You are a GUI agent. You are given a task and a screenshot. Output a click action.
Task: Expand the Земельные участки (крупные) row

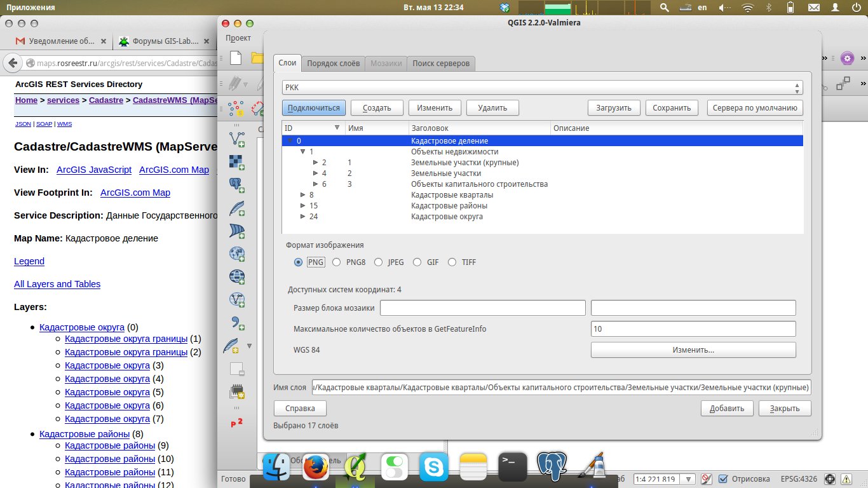click(316, 163)
